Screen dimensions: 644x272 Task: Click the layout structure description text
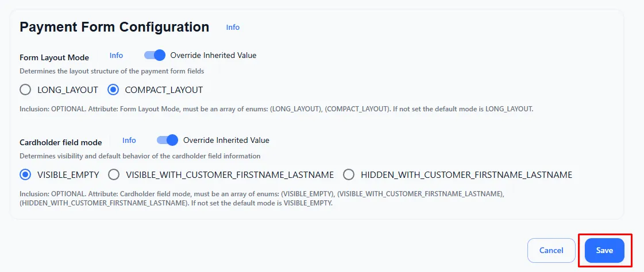(x=111, y=71)
